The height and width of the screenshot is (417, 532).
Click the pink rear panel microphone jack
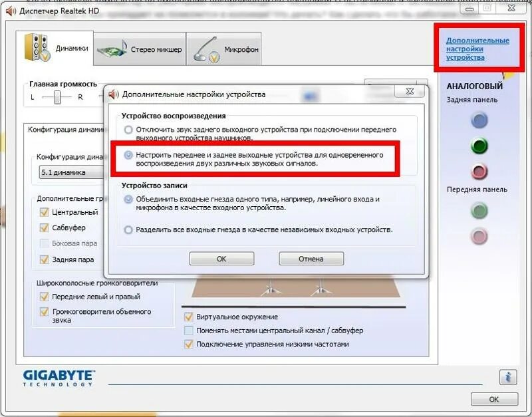click(479, 172)
